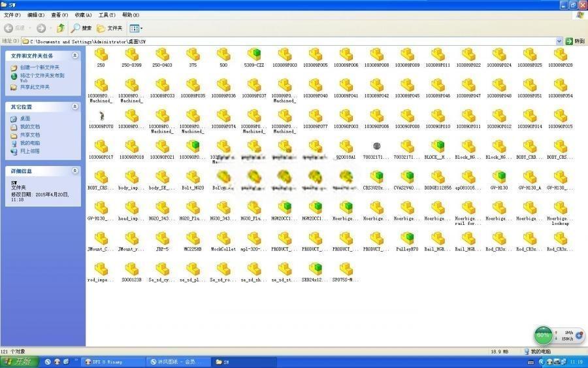
Task: Collapse the 详细信息 panel
Action: (x=75, y=171)
